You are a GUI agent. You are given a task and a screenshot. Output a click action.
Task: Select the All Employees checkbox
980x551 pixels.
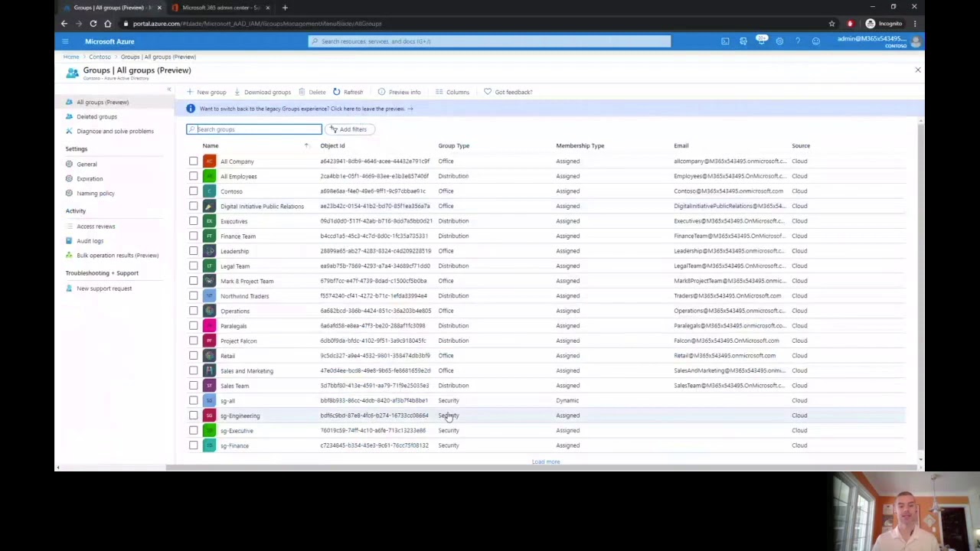tap(193, 176)
